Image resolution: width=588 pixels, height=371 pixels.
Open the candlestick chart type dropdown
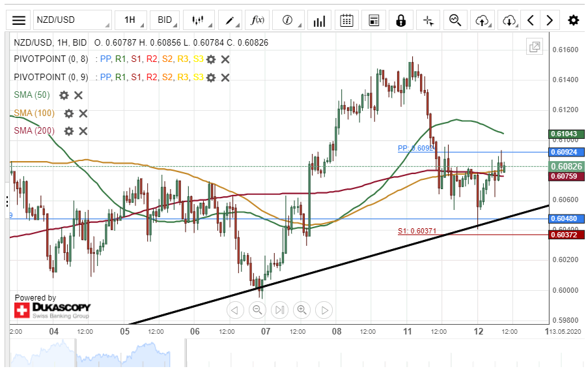tap(199, 20)
